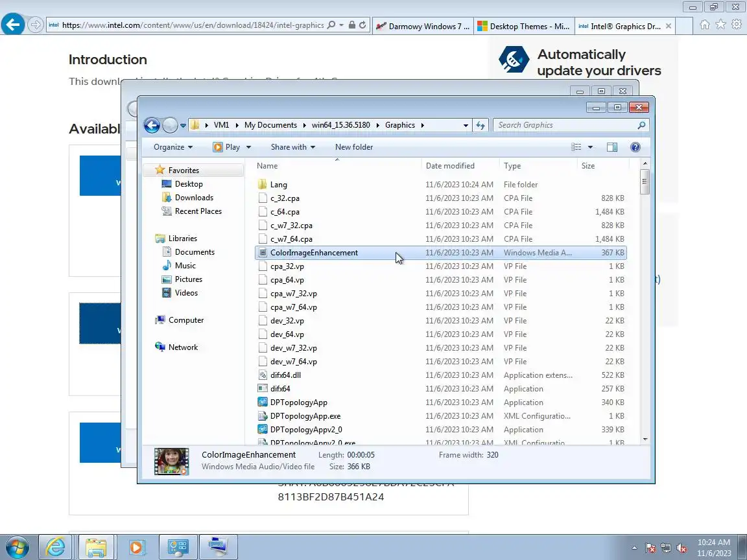
Task: Open Desktop in the Favorites list
Action: pyautogui.click(x=189, y=184)
